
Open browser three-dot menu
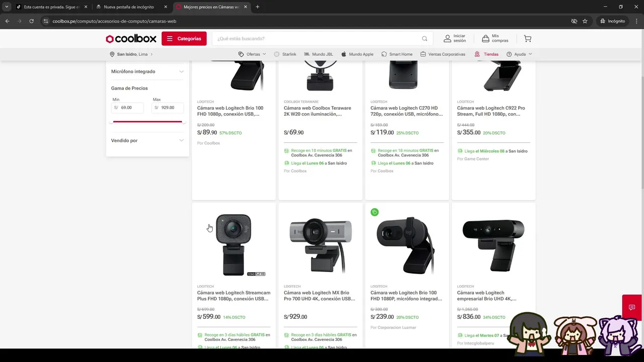pos(636,21)
